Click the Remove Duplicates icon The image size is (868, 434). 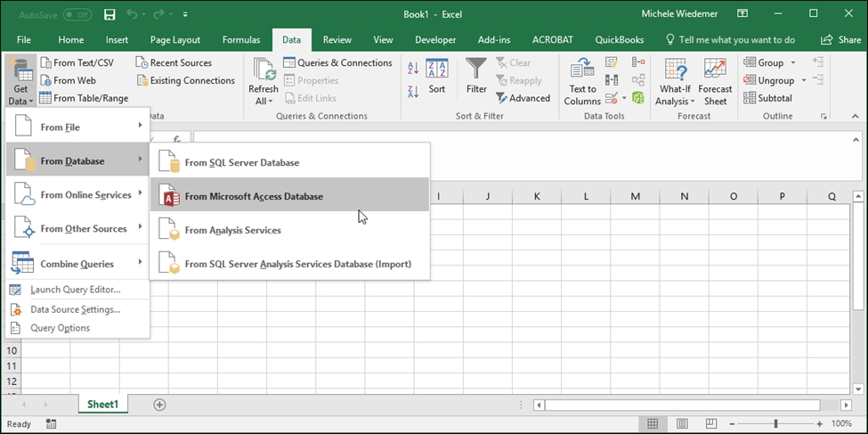611,80
